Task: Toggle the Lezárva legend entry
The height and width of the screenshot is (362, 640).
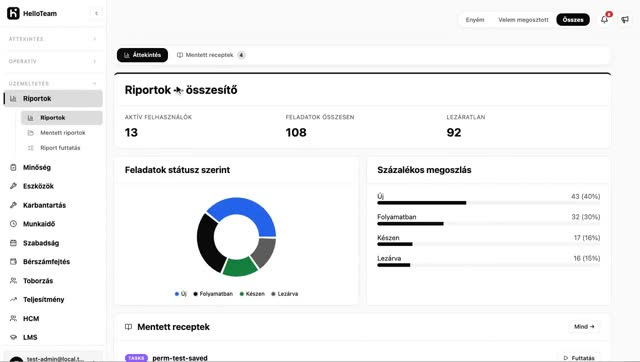Action: (x=284, y=294)
